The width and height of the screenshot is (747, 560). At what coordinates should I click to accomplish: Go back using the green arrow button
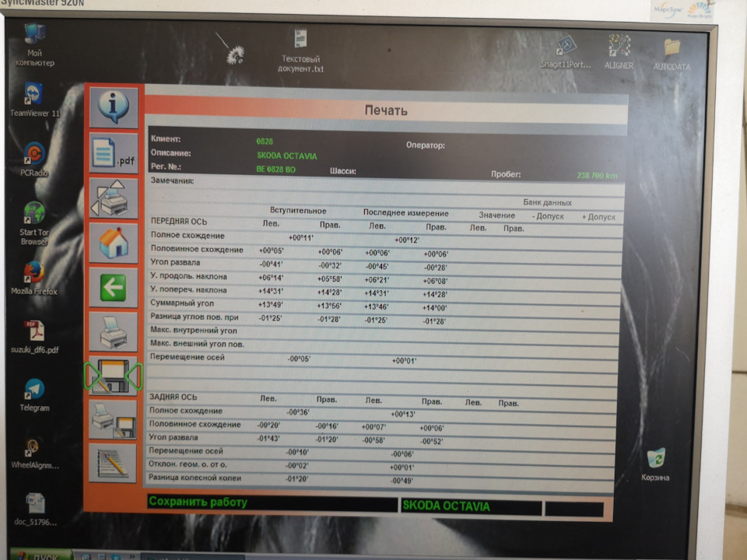(x=114, y=287)
